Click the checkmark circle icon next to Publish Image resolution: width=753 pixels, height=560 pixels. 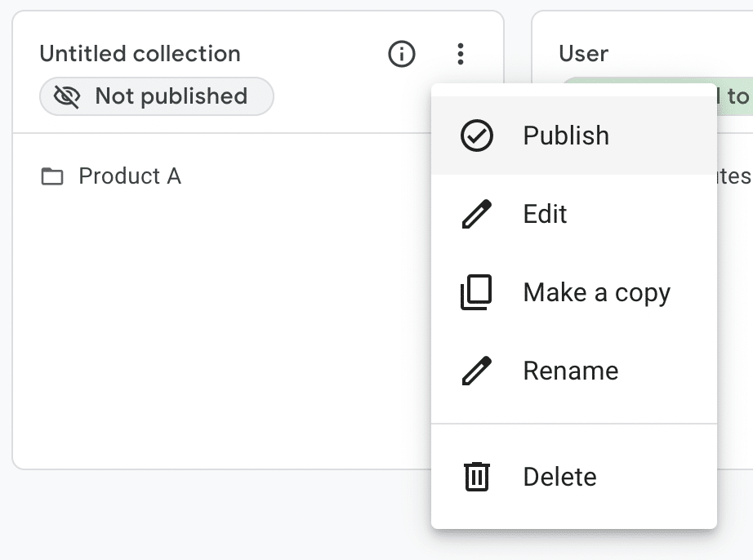(477, 136)
